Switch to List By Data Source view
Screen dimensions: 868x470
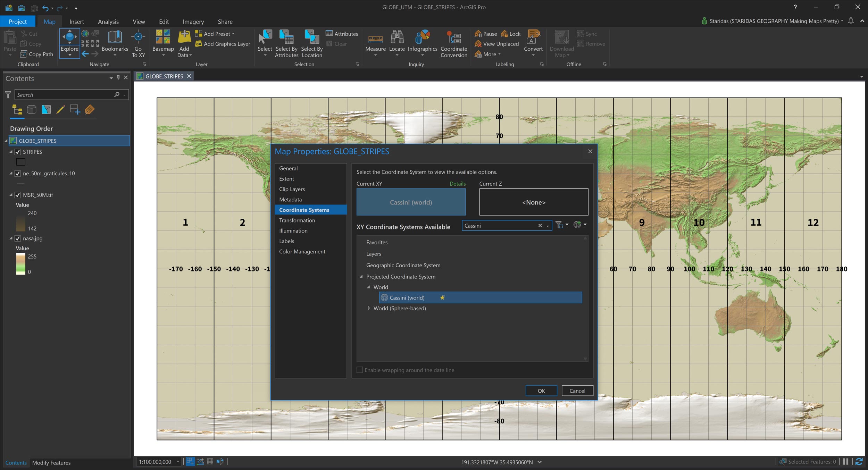tap(32, 110)
